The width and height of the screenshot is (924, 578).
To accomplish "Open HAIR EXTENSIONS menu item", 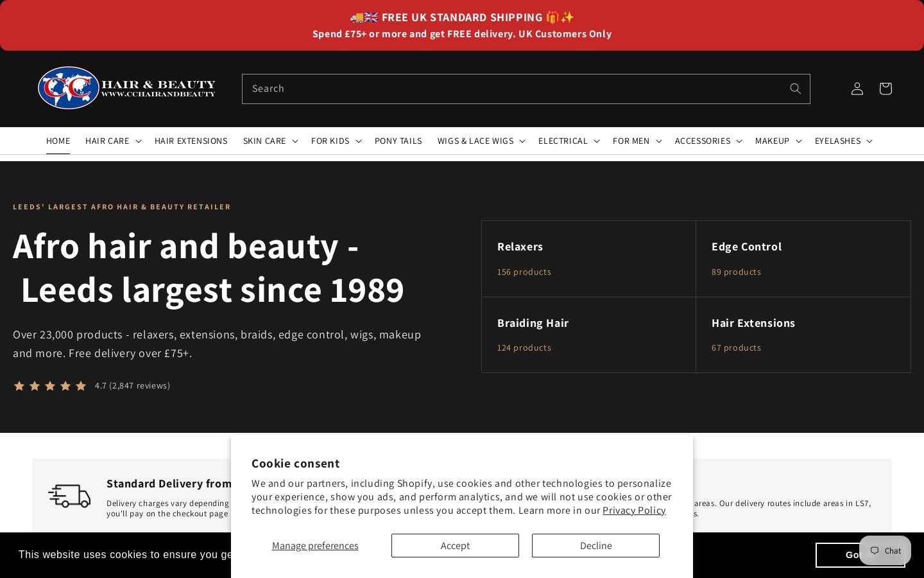I will click(191, 141).
